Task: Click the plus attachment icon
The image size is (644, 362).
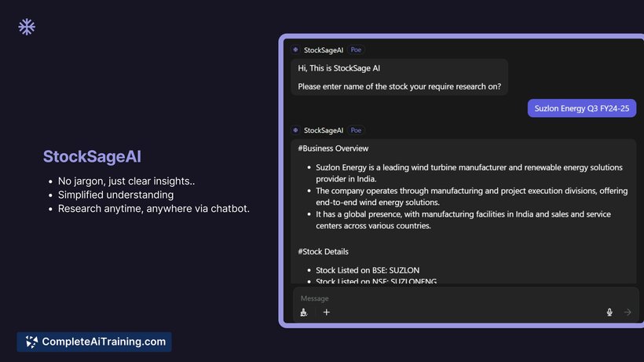Action: coord(327,313)
